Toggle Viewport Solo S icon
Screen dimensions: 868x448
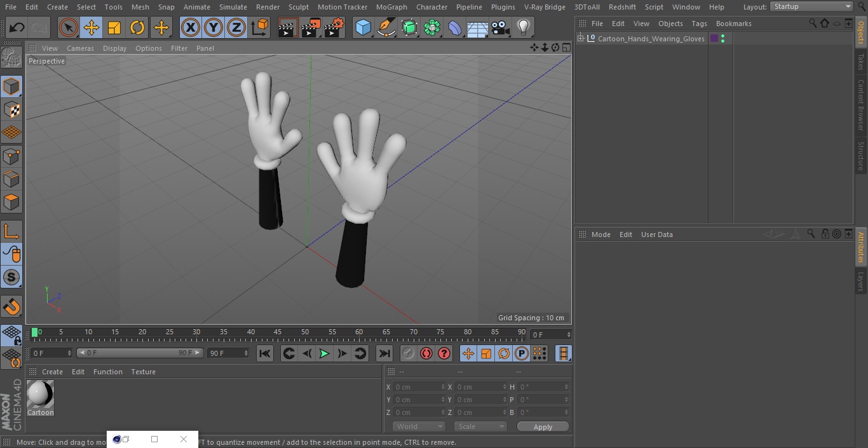click(11, 277)
